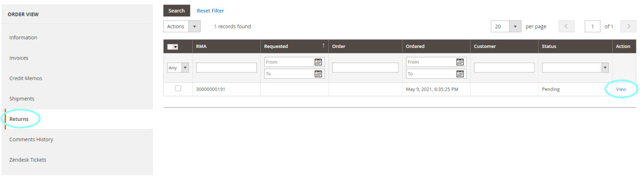Click the Reset Filter link
The image size is (644, 180).
211,11
